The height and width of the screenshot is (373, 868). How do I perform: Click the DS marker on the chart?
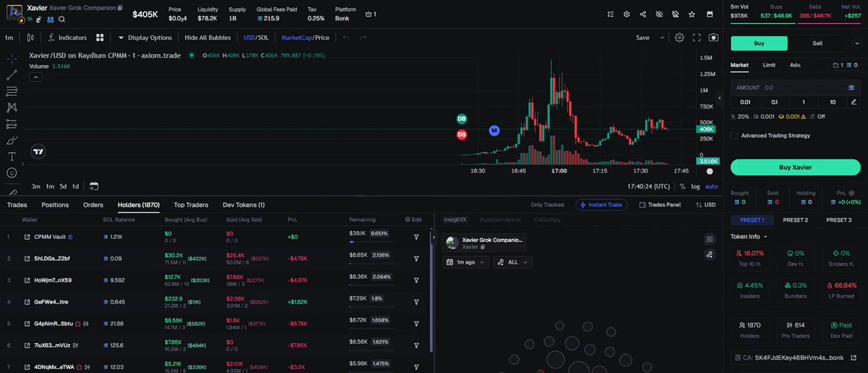[461, 135]
